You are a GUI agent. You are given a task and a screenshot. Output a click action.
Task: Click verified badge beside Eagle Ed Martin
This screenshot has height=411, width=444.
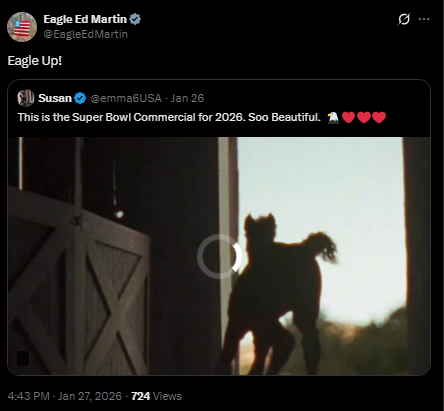[x=135, y=19]
